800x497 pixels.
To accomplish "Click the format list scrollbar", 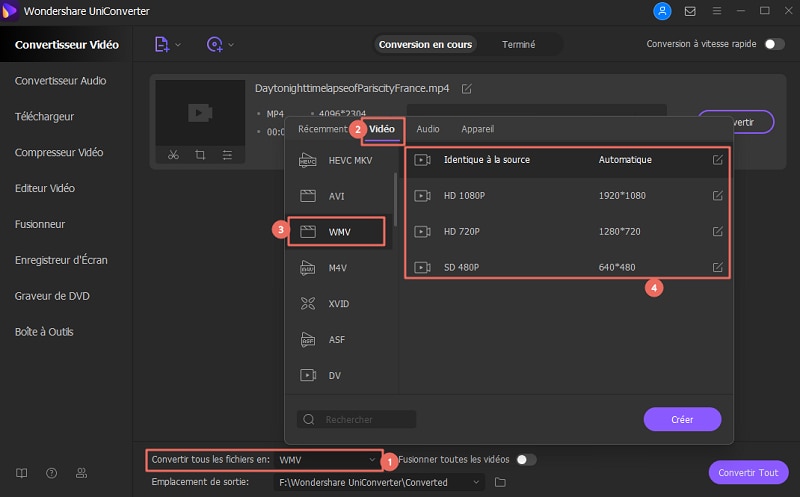I will pos(395,199).
